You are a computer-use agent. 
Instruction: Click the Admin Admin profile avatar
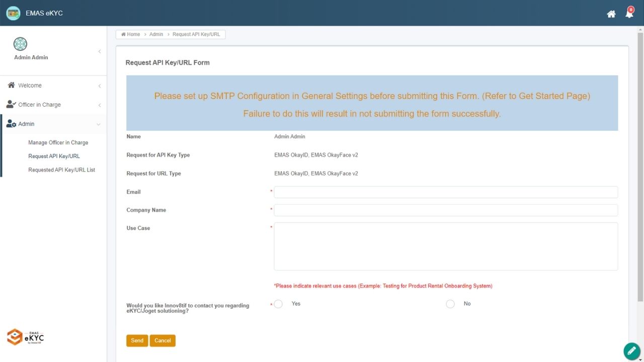tap(20, 44)
